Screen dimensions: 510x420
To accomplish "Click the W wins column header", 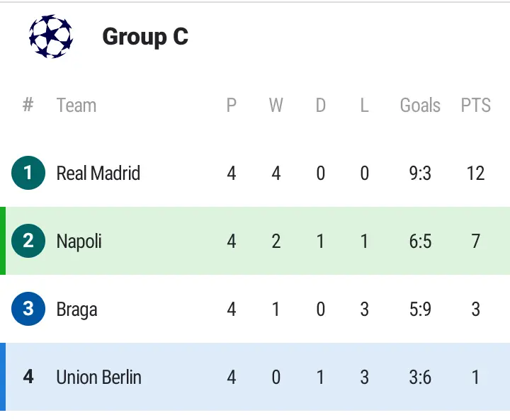I will pyautogui.click(x=276, y=106).
